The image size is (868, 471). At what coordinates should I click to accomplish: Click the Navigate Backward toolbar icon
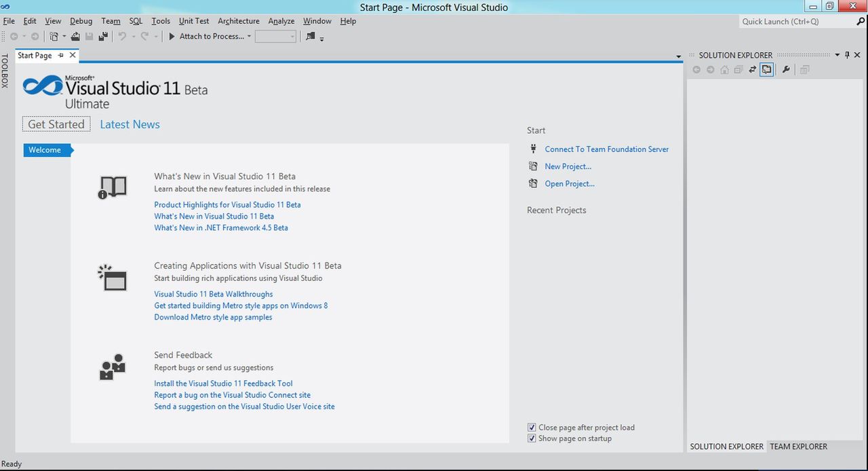tap(14, 36)
